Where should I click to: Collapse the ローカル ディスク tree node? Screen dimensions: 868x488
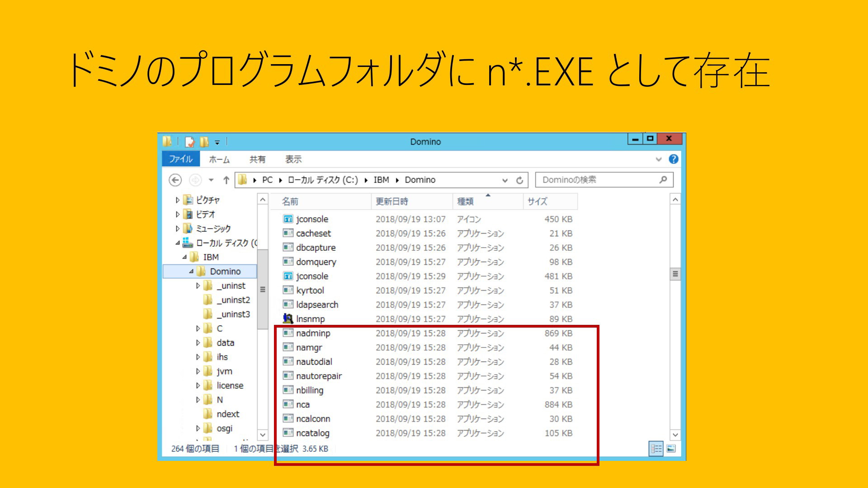pos(178,243)
